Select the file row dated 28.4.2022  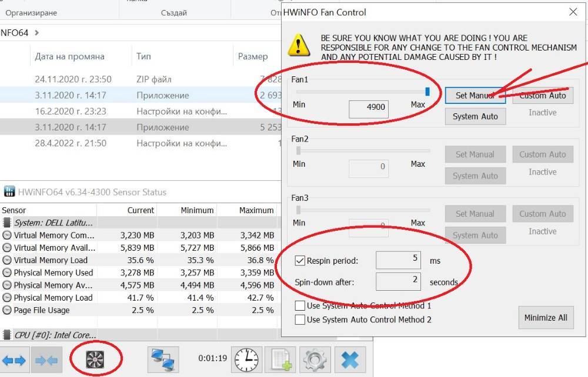[141, 143]
